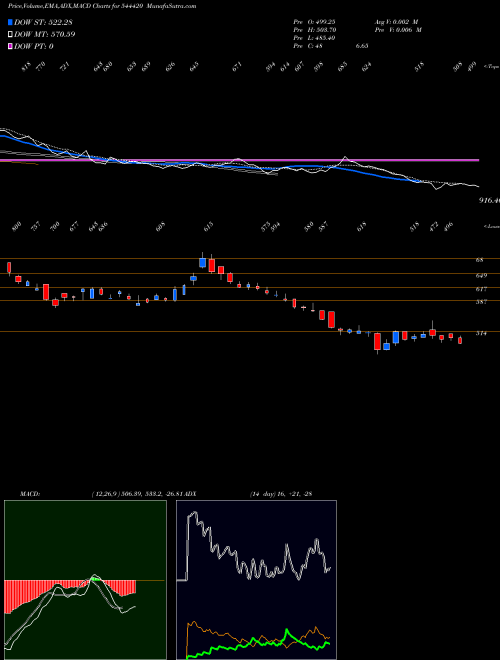Select the 'DOW PT: 0' legend label
500x660 pixels.
point(34,46)
